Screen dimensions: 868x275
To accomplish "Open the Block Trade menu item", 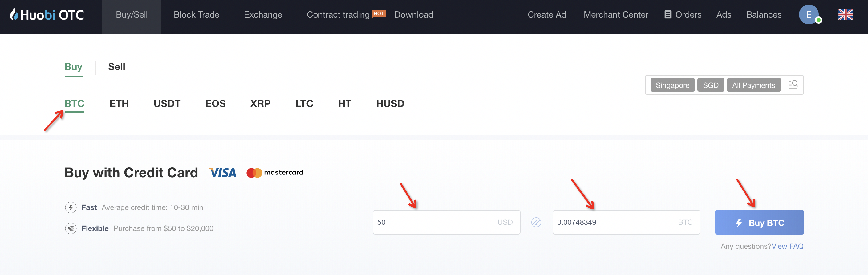I will pyautogui.click(x=197, y=14).
